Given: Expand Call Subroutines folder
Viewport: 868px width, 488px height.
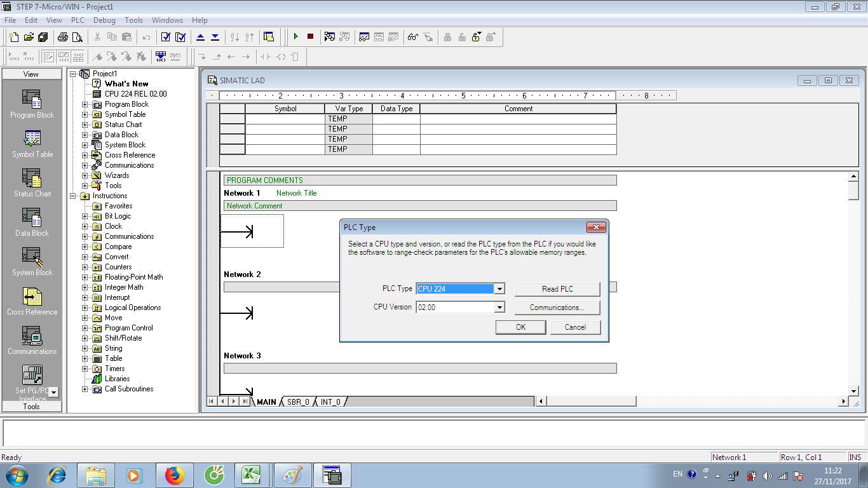Looking at the screenshot, I should 85,389.
